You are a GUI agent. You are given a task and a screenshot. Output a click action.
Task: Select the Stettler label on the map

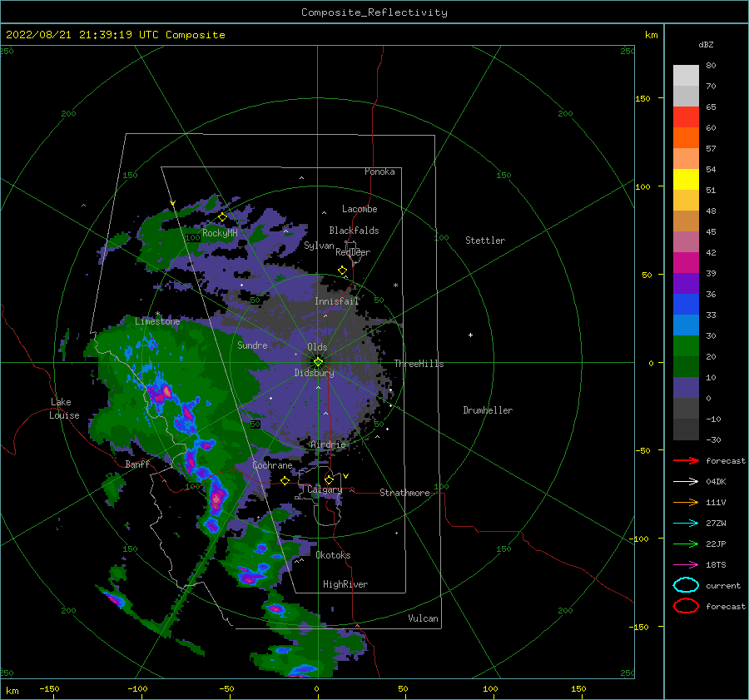[x=485, y=241]
